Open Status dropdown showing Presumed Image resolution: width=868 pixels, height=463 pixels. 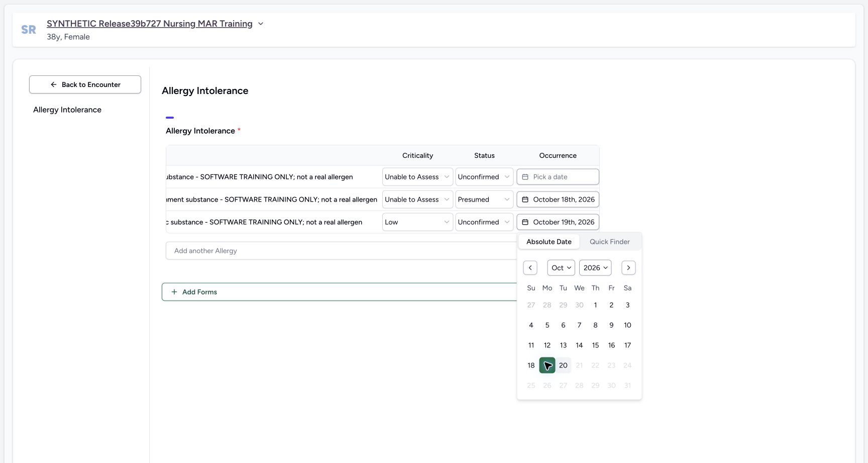pos(484,200)
